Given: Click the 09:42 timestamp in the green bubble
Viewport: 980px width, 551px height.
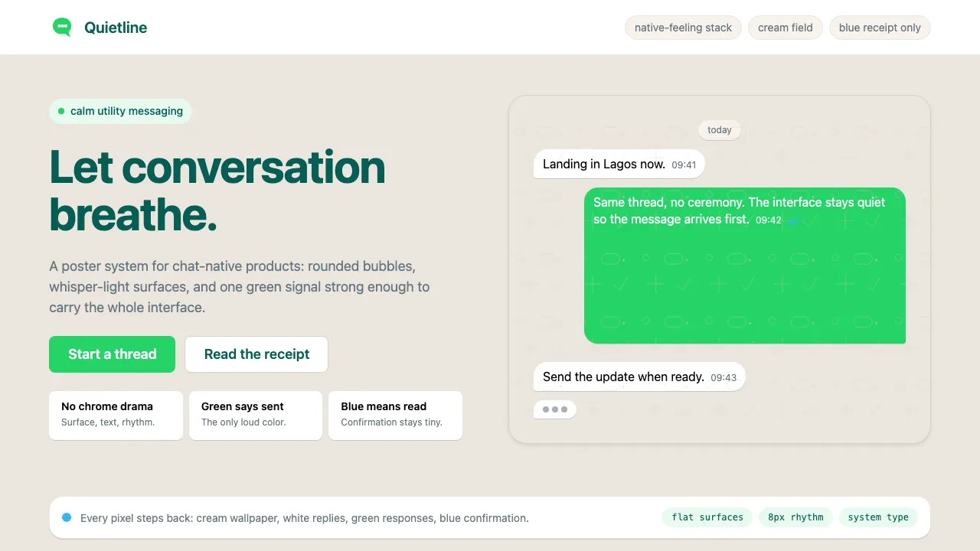Looking at the screenshot, I should tap(769, 220).
